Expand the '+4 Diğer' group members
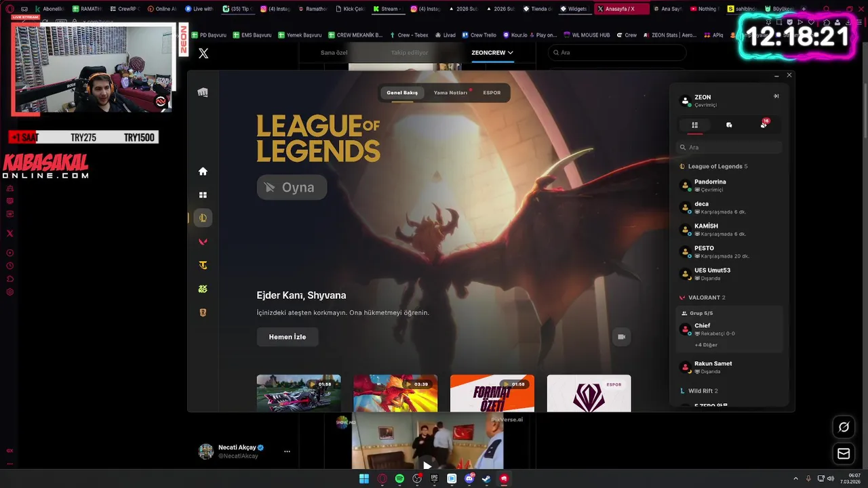 705,345
